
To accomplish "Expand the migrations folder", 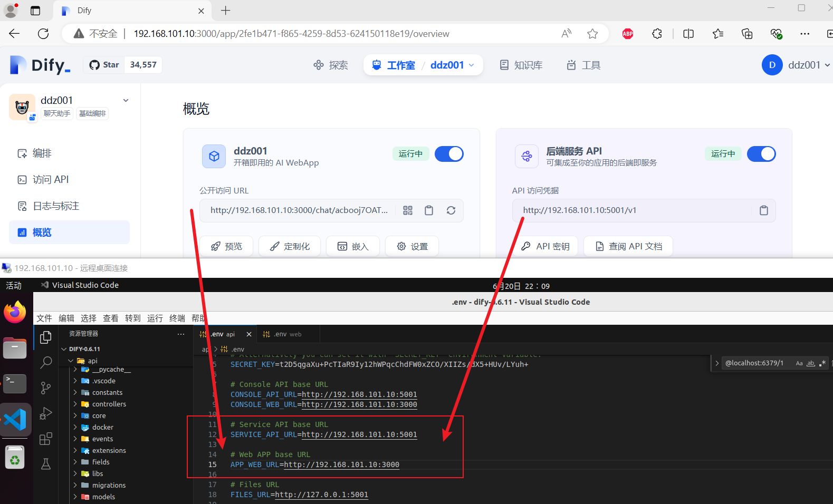I will pos(75,486).
